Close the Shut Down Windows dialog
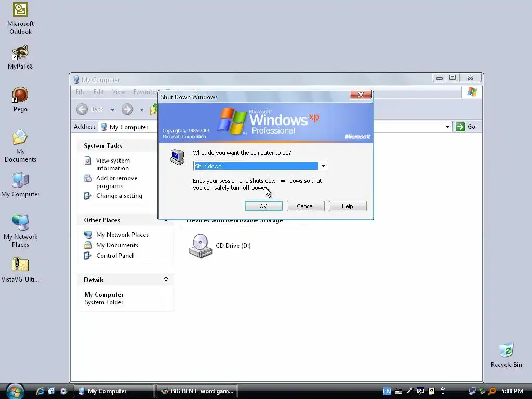 pyautogui.click(x=361, y=95)
